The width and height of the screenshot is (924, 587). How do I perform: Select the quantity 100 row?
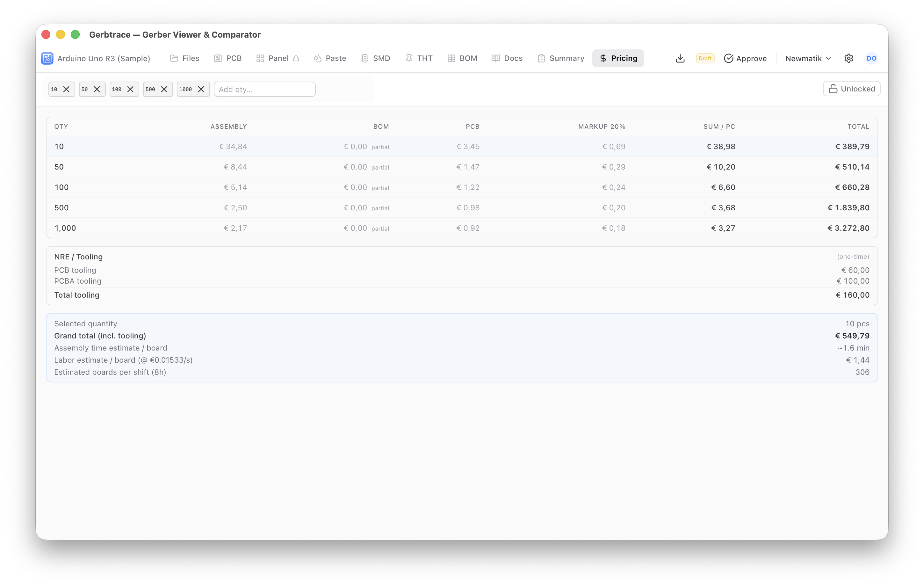click(x=462, y=187)
